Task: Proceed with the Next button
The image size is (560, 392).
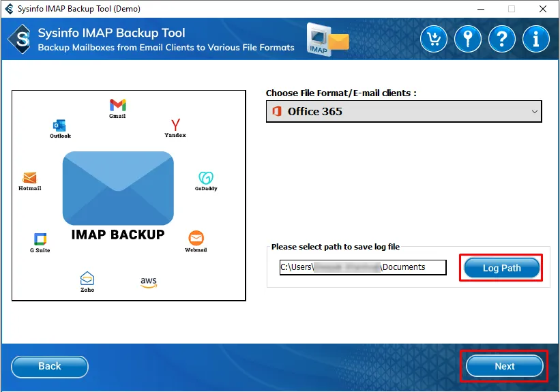Action: (504, 366)
